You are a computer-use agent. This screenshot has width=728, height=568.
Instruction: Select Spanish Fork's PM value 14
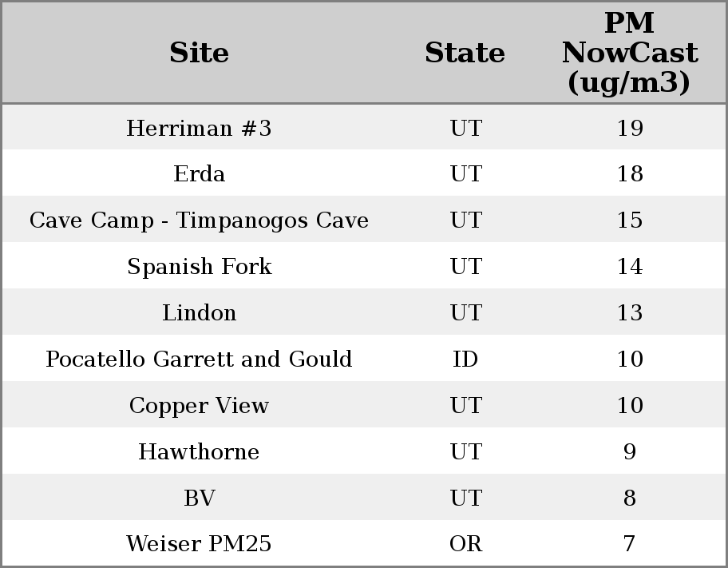[629, 267]
